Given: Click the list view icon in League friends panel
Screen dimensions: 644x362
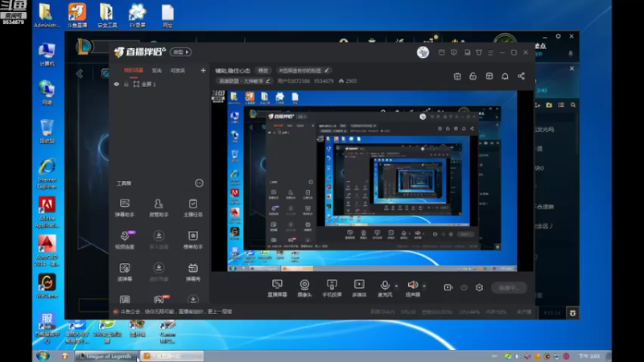Looking at the screenshot, I should pos(561,105).
